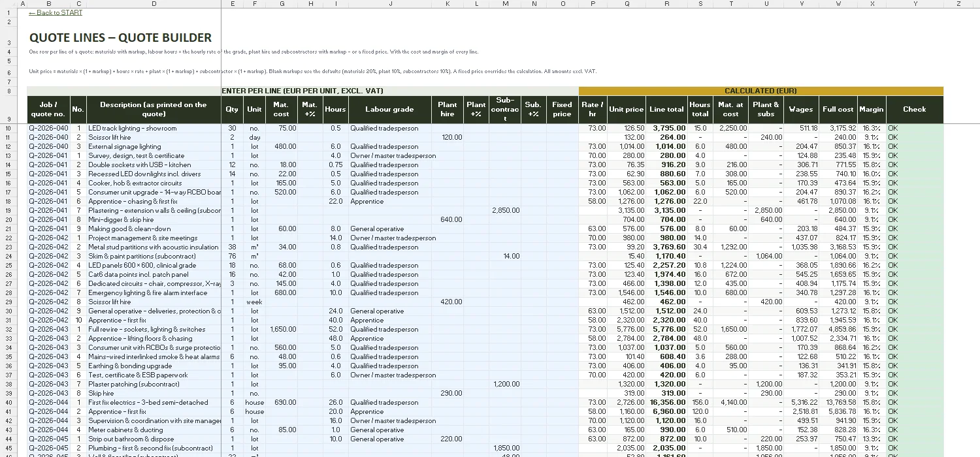This screenshot has width=980, height=457.
Task: Select 'Full rewire – sockets, lighting & switches' cell
Action: (154, 329)
